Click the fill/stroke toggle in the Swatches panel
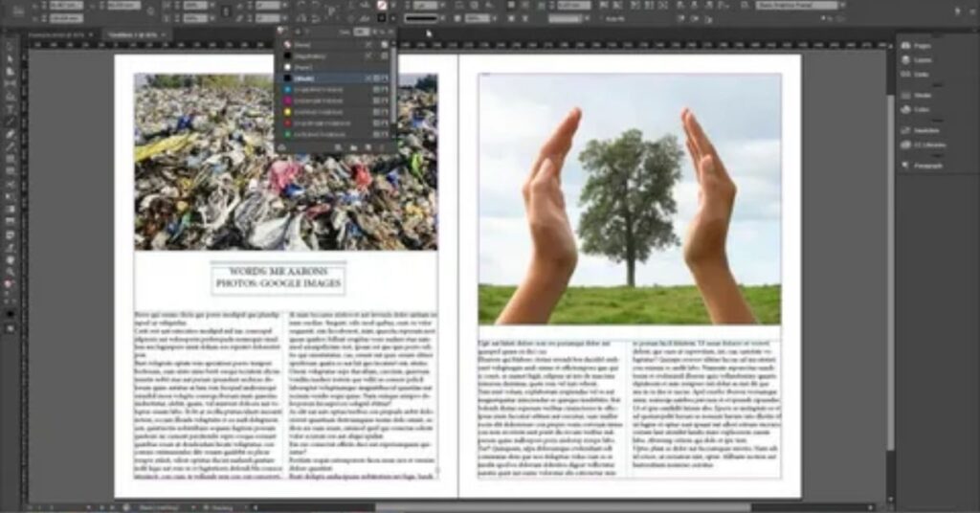The height and width of the screenshot is (513, 980). [283, 31]
